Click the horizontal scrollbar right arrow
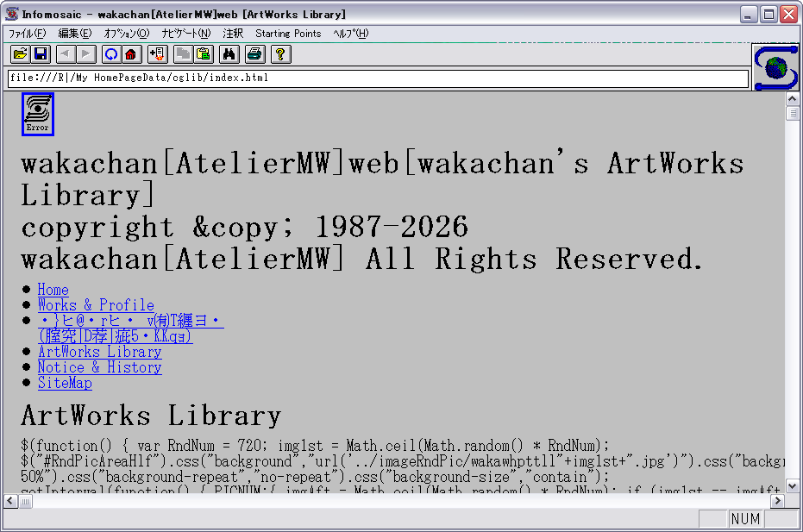This screenshot has width=803, height=532. click(778, 501)
